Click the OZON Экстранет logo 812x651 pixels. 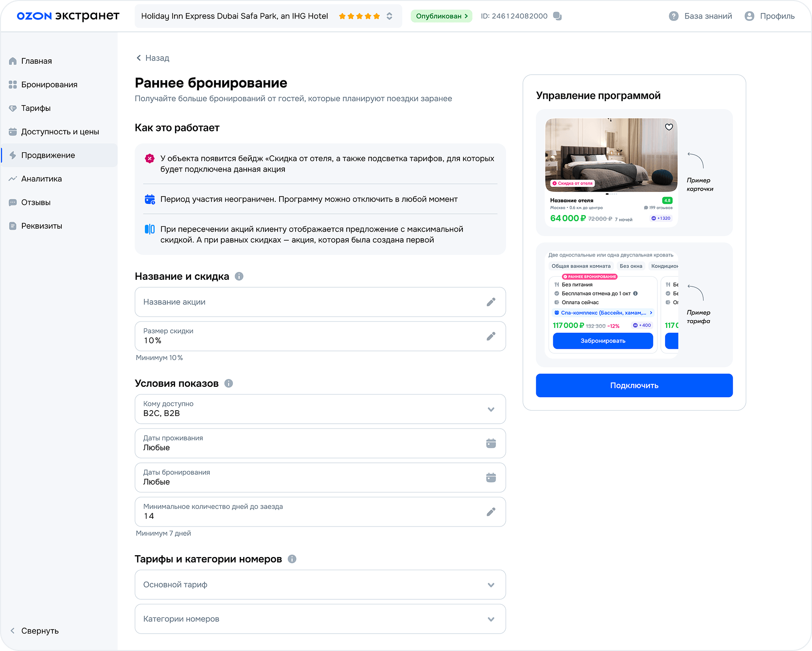(68, 16)
